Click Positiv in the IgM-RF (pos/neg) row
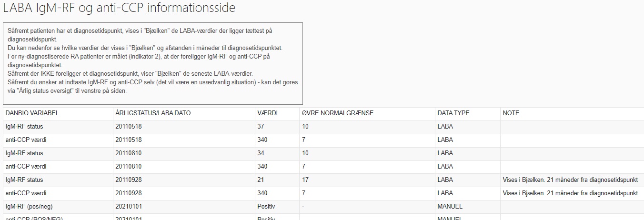Screen dimensions: 644x220 tap(266, 207)
